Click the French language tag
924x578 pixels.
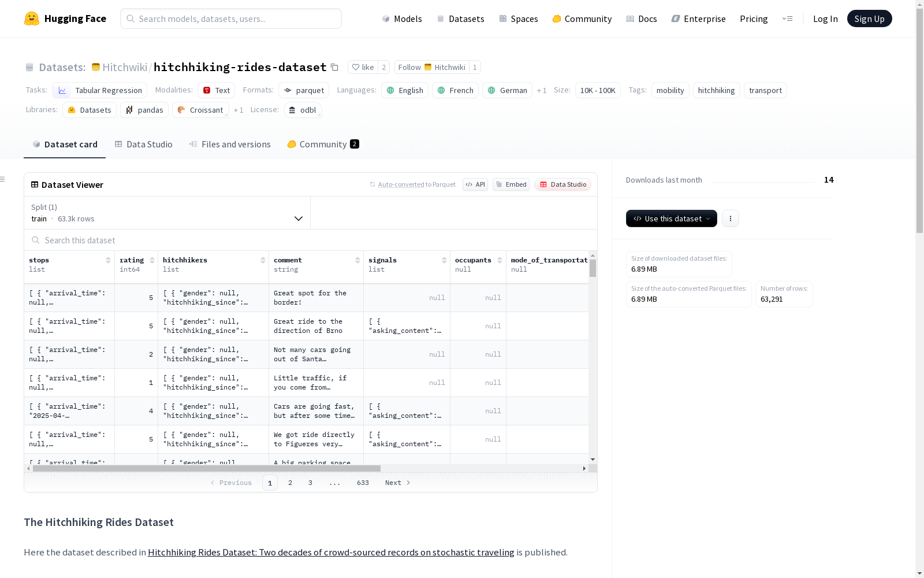pos(455,90)
